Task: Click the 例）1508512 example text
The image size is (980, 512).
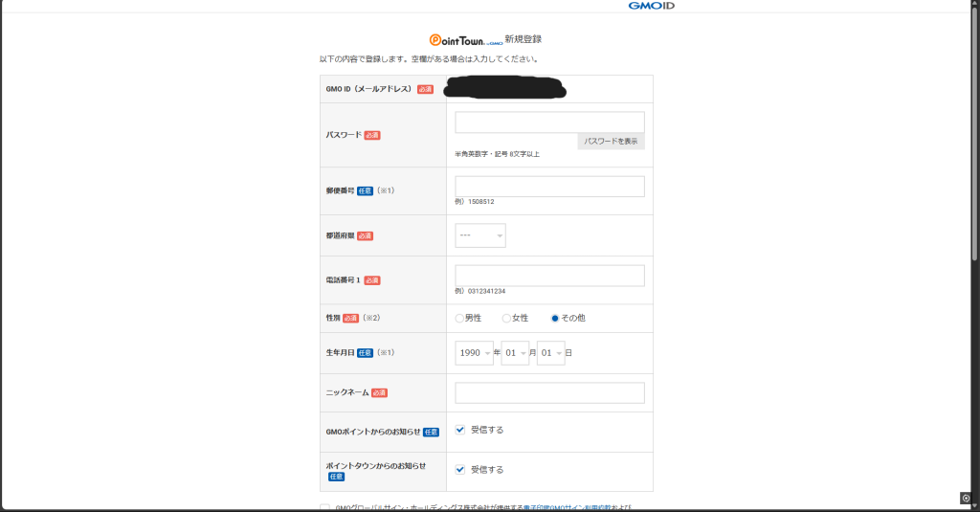Action: coord(475,202)
